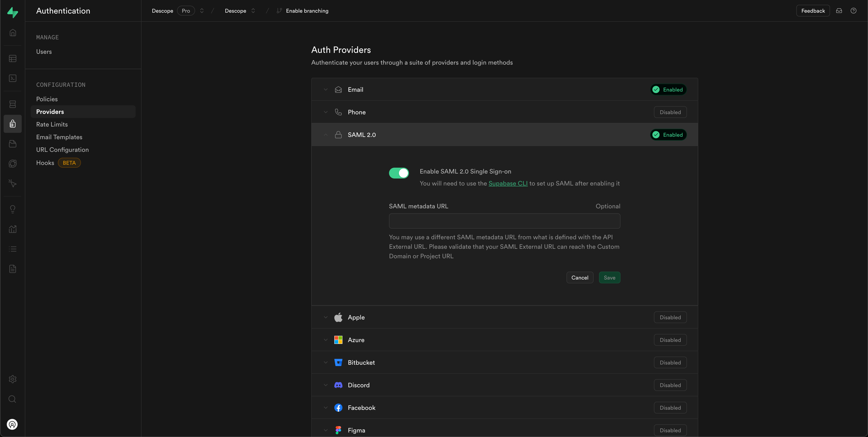The height and width of the screenshot is (437, 868).
Task: Click the Cancel button for SAML settings
Action: [580, 277]
